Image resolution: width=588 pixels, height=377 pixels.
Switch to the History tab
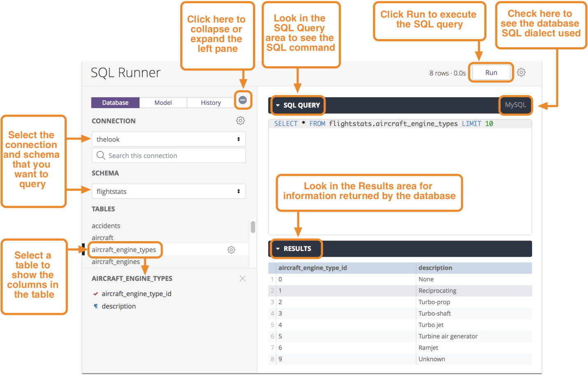point(211,103)
